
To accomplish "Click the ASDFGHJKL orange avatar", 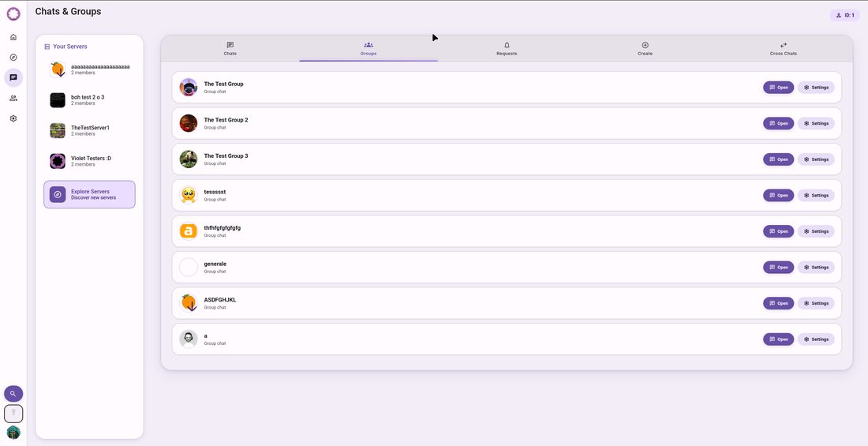I will (x=189, y=304).
